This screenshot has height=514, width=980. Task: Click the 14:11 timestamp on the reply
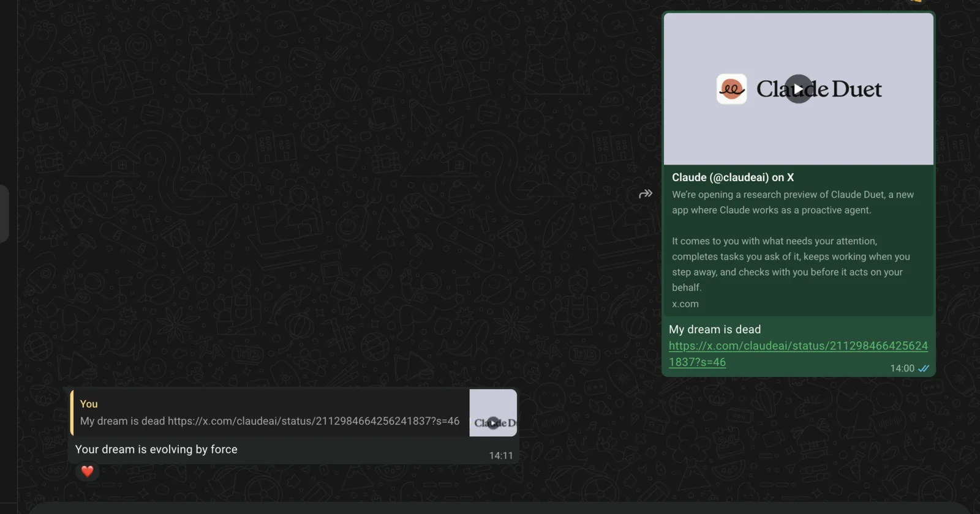(501, 455)
